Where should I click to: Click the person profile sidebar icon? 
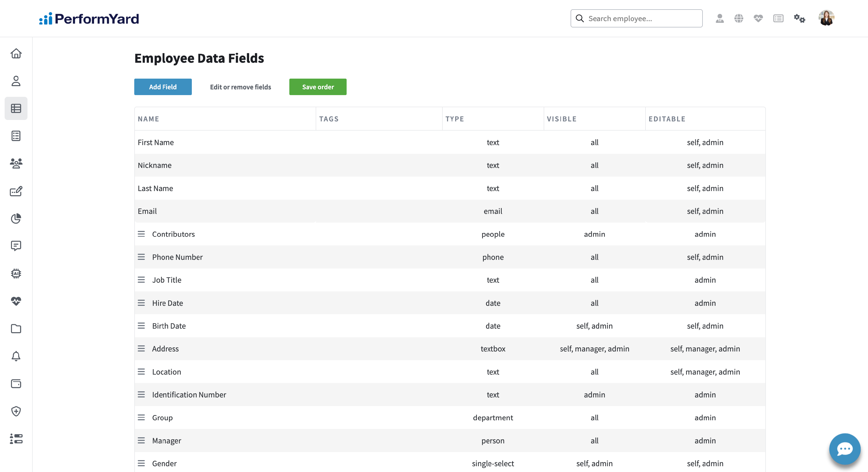click(x=16, y=81)
